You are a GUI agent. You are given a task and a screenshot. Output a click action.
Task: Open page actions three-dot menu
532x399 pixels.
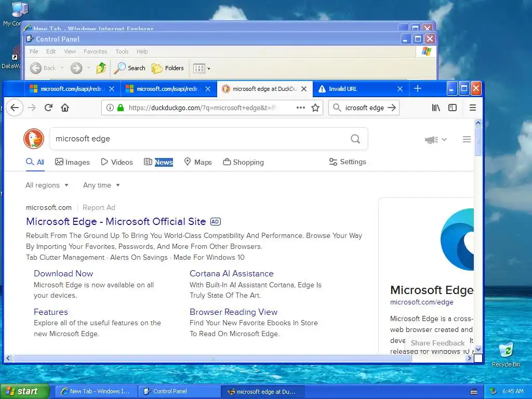point(301,108)
